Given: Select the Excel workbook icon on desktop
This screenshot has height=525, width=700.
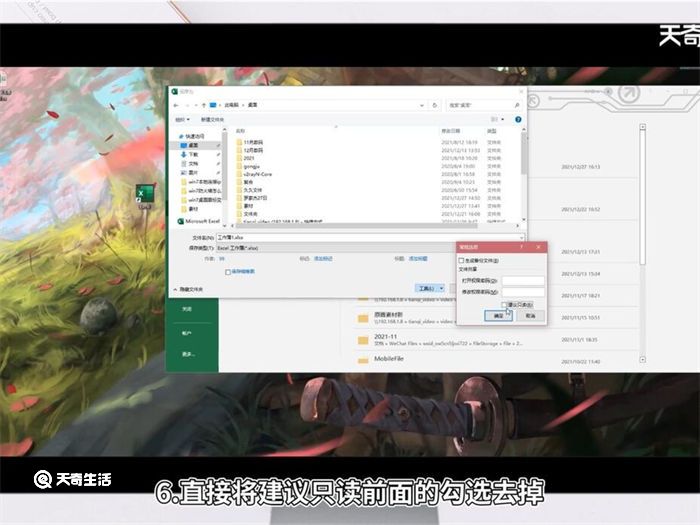Looking at the screenshot, I should pos(144,197).
